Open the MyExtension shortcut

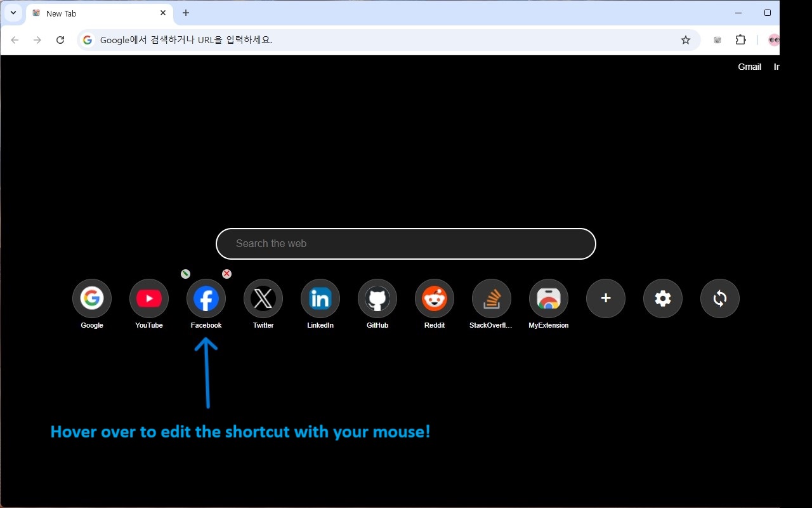(549, 298)
